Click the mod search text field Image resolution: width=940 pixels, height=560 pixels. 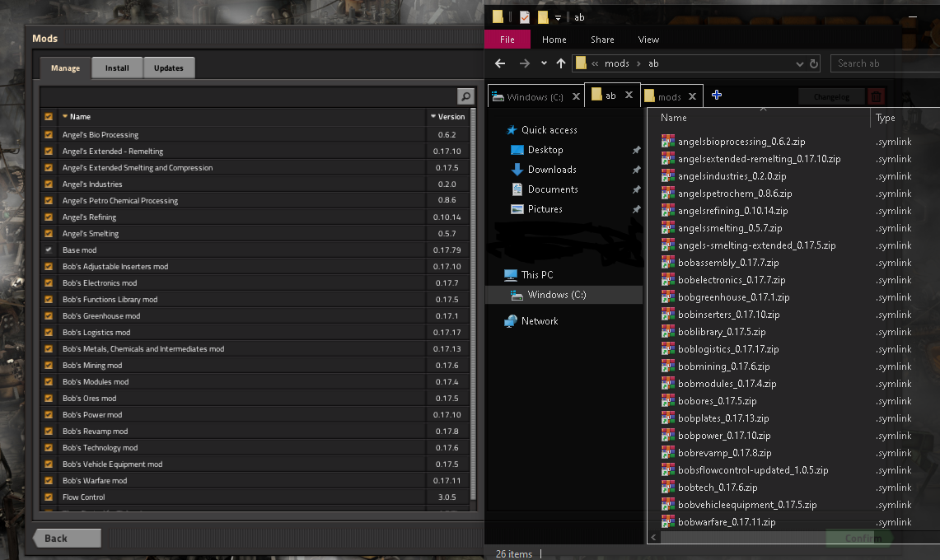(248, 96)
